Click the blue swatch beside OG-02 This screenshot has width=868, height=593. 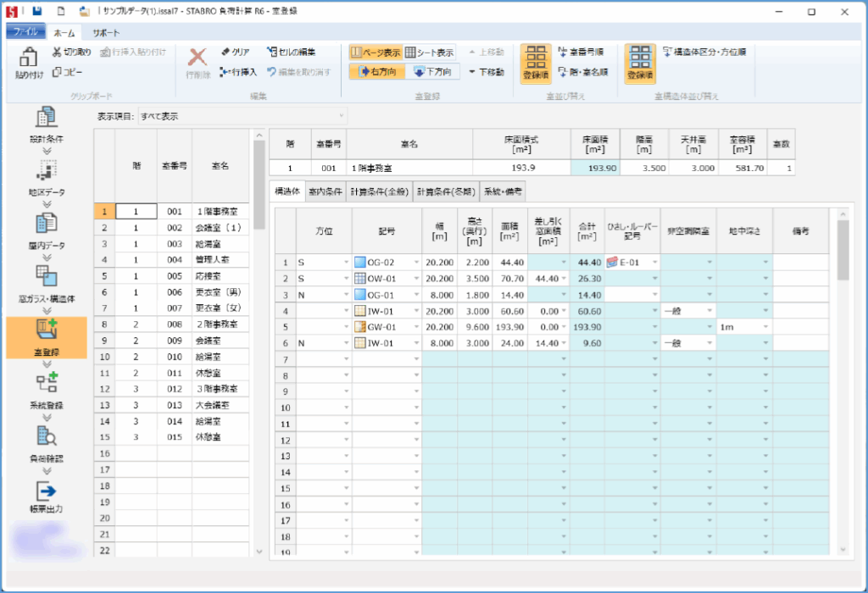[359, 263]
